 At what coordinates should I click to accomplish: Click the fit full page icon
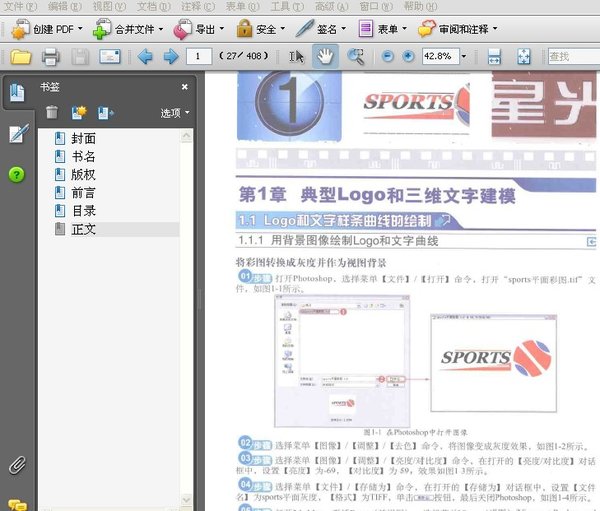pyautogui.click(x=523, y=57)
